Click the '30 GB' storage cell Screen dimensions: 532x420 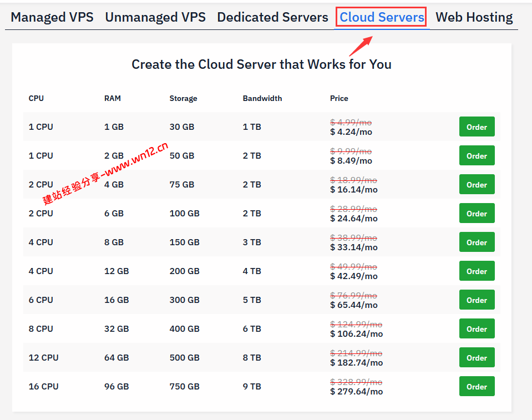(182, 127)
